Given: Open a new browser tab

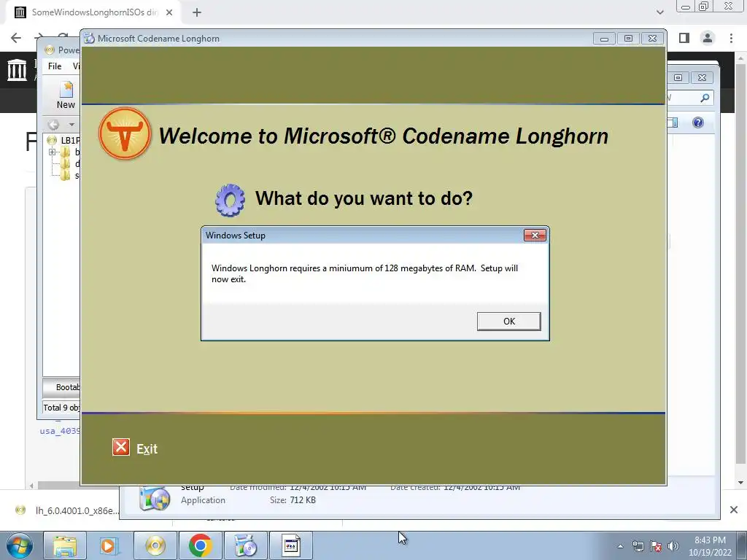Looking at the screenshot, I should coord(197,12).
